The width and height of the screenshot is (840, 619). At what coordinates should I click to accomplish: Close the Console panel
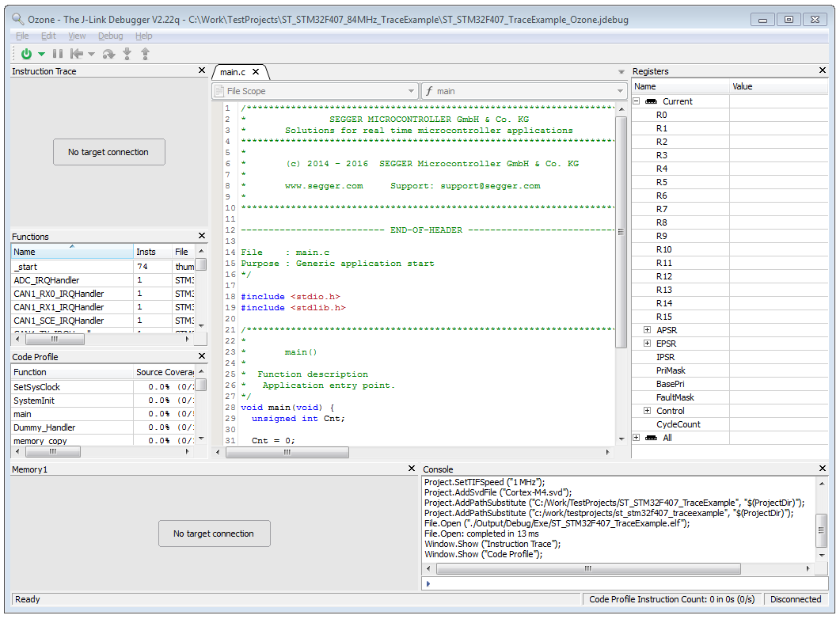click(x=823, y=468)
